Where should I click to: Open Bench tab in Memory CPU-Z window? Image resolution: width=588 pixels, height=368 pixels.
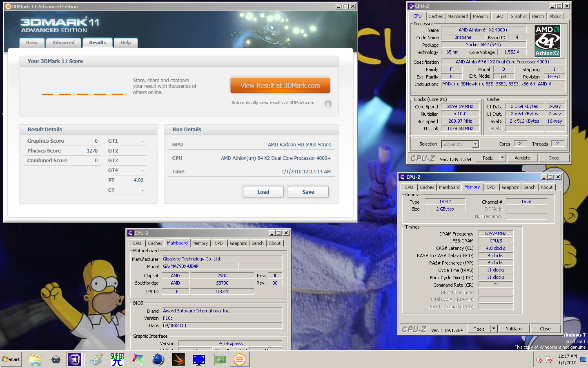[x=530, y=187]
